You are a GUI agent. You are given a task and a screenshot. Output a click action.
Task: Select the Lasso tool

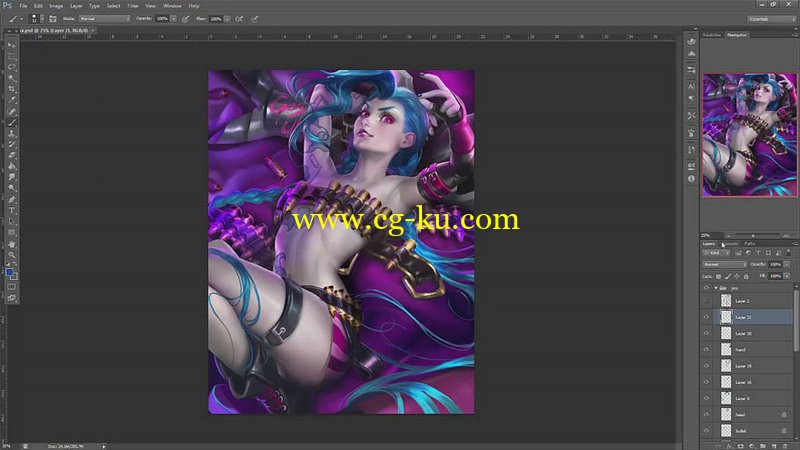(11, 67)
